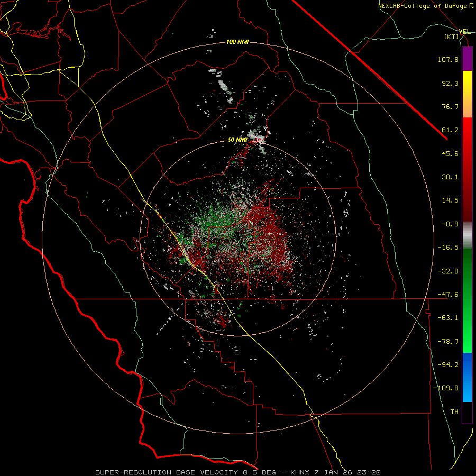
Task: Click the yellow-orange segment of the color bar
Action: [467, 94]
